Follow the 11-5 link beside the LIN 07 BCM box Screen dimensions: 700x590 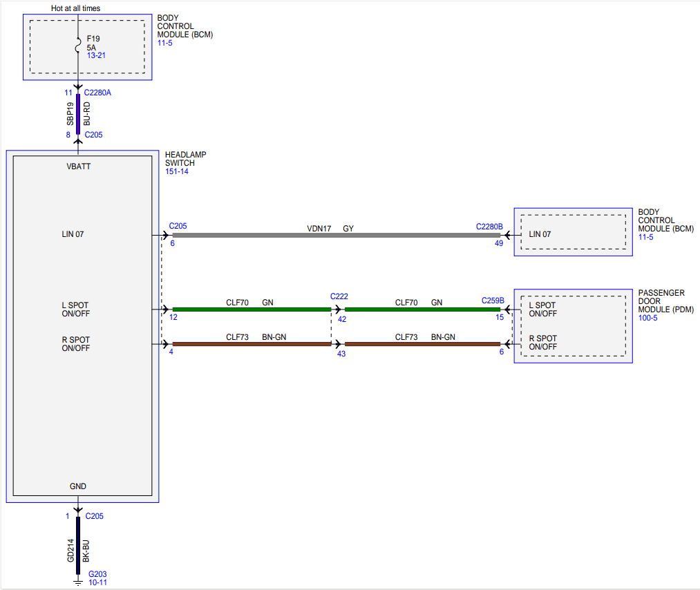click(x=645, y=237)
